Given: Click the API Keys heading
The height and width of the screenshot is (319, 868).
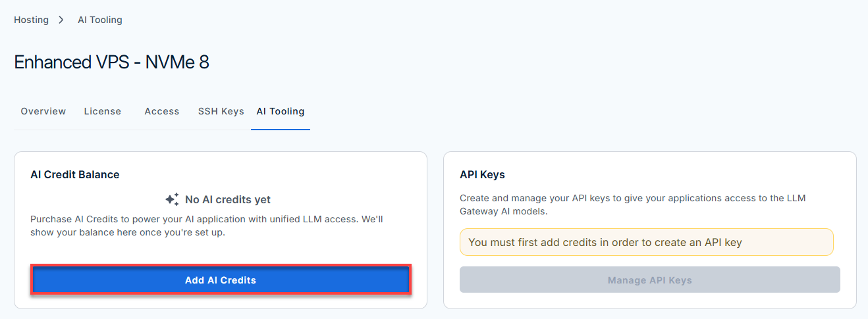Looking at the screenshot, I should (482, 174).
